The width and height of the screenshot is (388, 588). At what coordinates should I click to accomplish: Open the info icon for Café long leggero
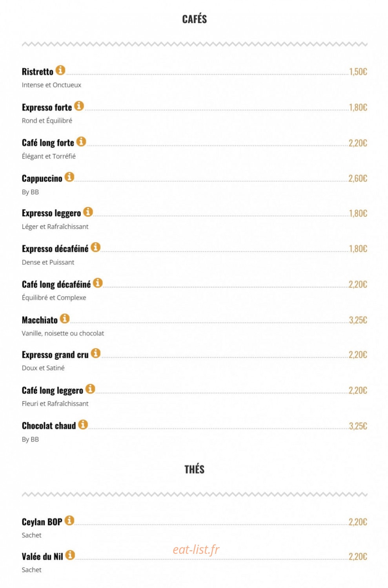pos(90,389)
